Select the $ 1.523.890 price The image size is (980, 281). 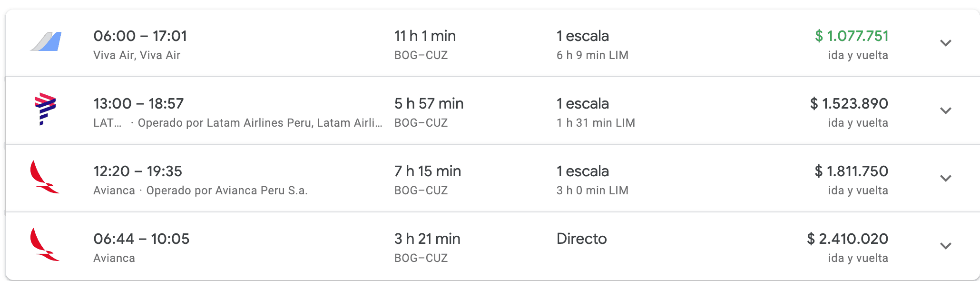tap(849, 103)
